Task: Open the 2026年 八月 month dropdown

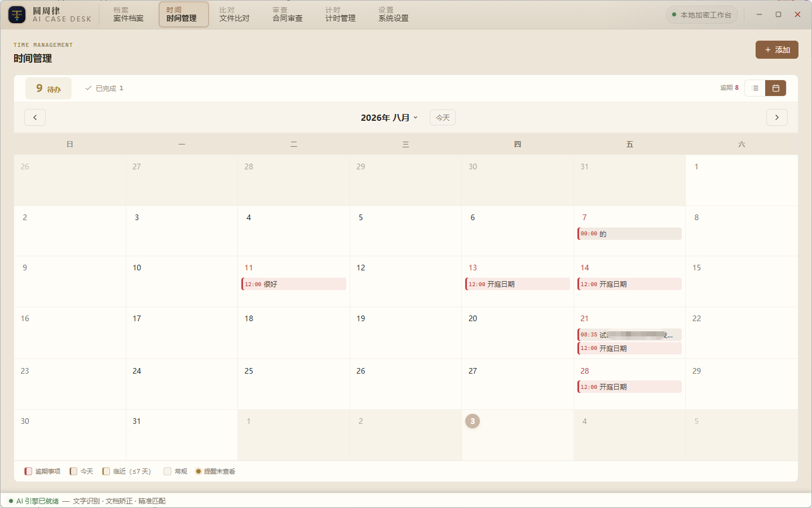Action: 389,117
